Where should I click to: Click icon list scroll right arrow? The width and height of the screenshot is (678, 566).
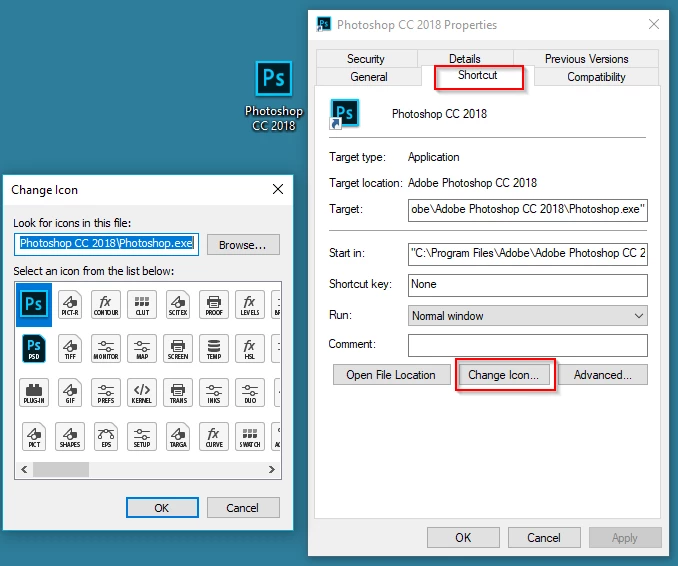272,469
